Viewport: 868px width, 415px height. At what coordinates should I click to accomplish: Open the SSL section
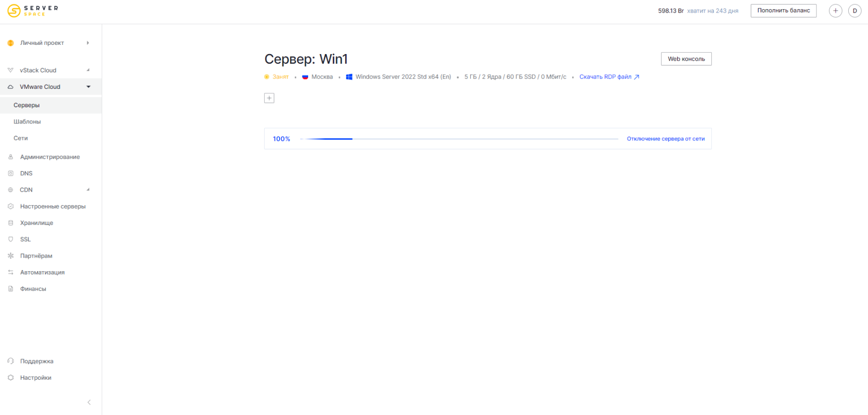click(x=26, y=239)
